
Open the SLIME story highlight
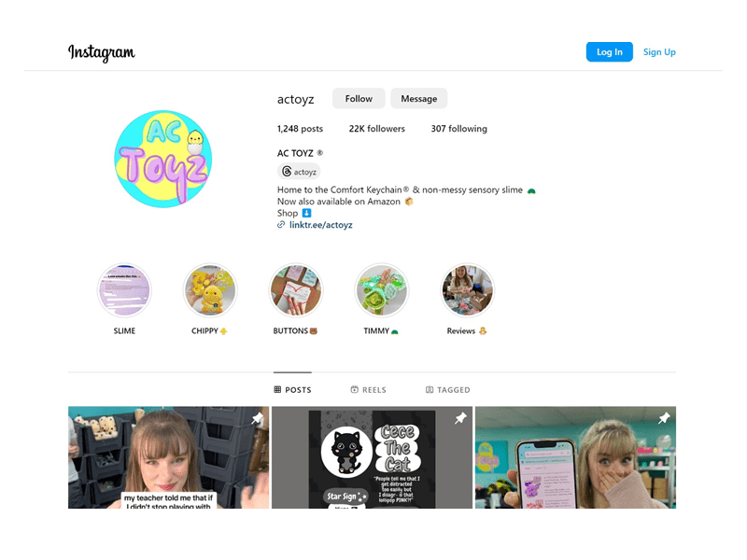pos(124,290)
